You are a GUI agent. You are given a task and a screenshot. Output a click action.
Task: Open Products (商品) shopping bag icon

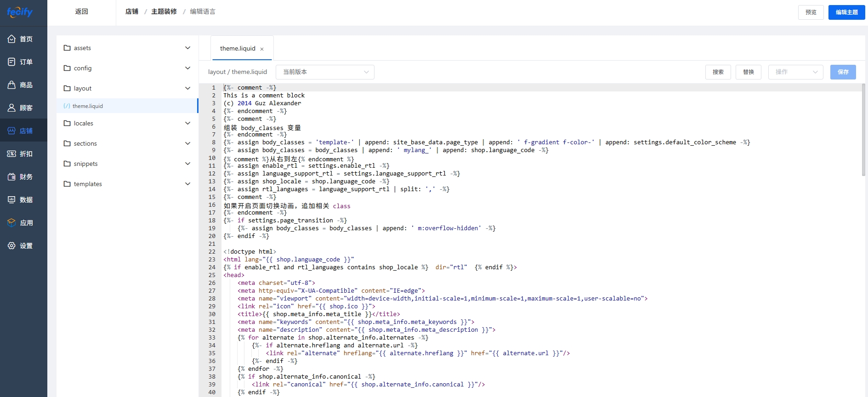(11, 85)
